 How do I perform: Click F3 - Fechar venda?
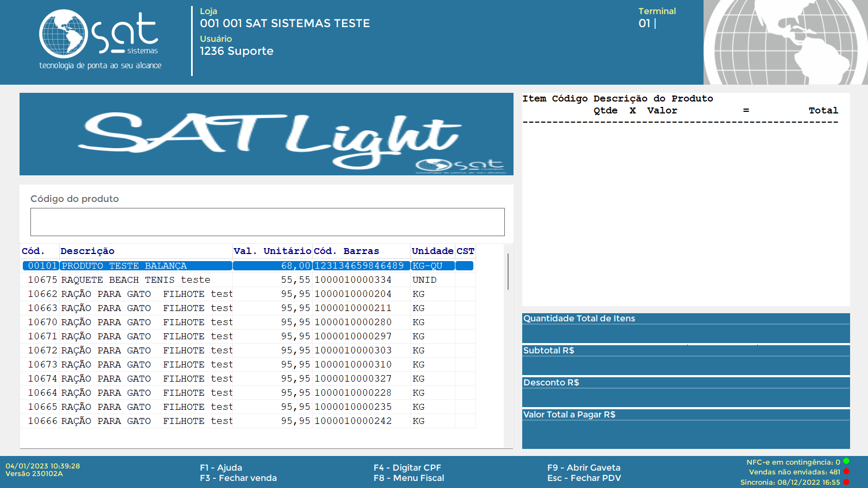click(x=238, y=478)
